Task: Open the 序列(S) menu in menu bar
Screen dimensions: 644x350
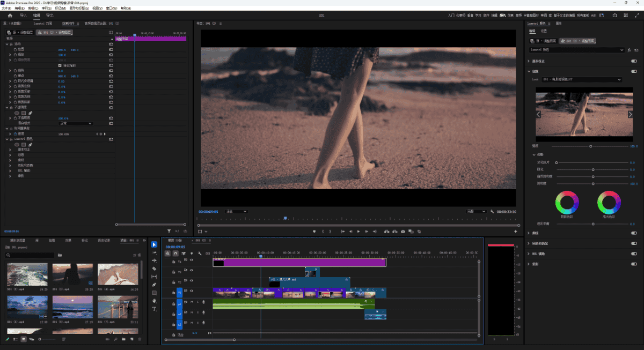Action: [47, 9]
